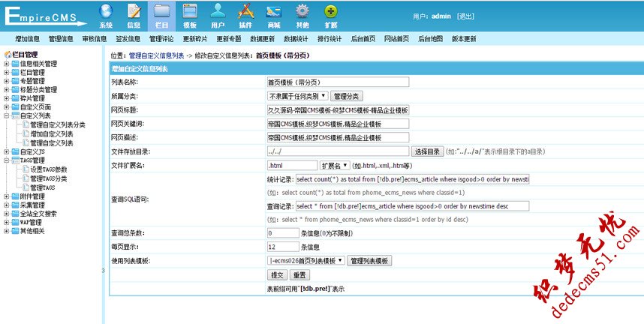Click the home icon beside 栏目管理 heading

[8, 55]
